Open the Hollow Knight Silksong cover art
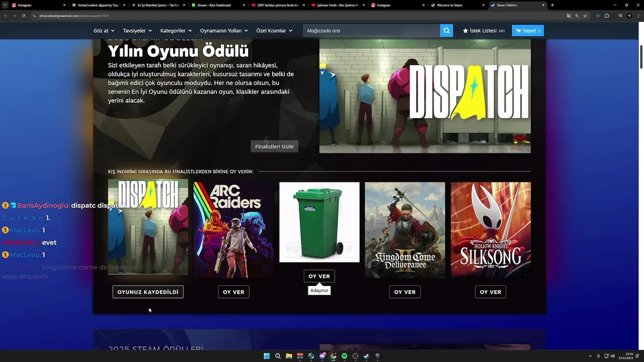Image resolution: width=644 pixels, height=362 pixels. [x=491, y=230]
